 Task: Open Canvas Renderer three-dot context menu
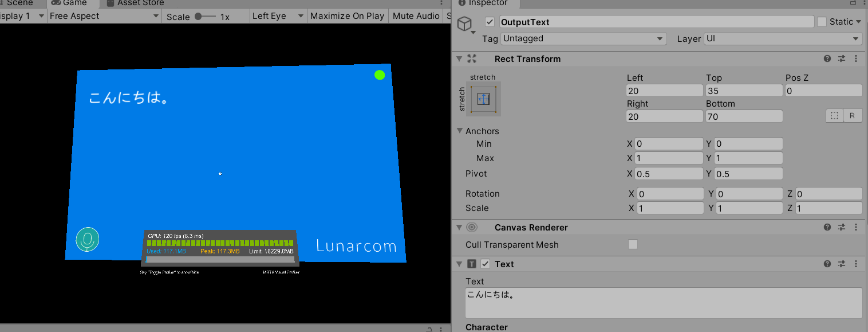pos(856,227)
